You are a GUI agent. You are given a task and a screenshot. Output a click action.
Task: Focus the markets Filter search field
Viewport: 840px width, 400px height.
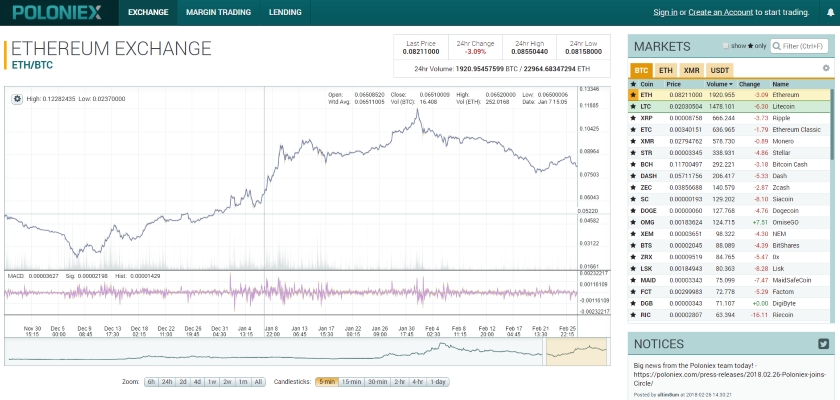click(799, 46)
